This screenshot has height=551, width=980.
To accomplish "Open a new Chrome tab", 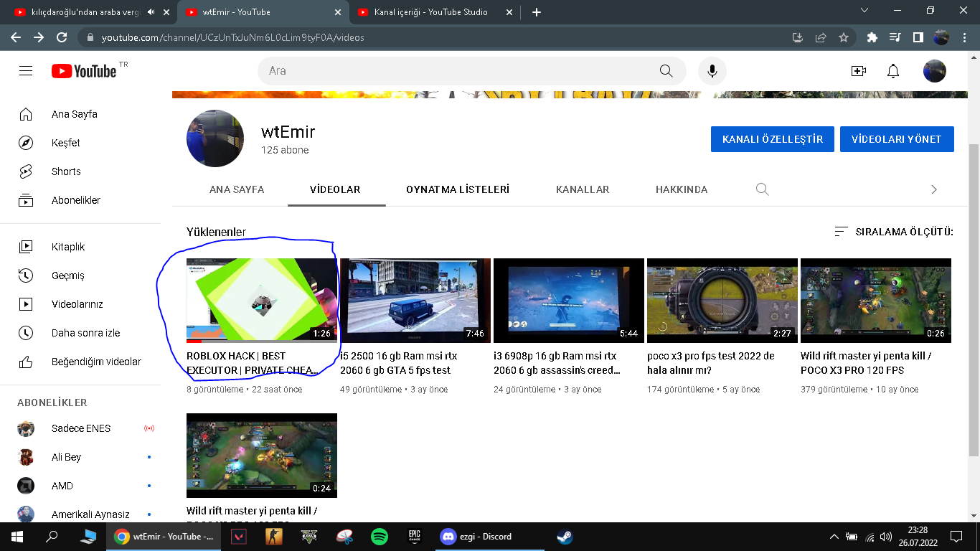I will click(537, 12).
